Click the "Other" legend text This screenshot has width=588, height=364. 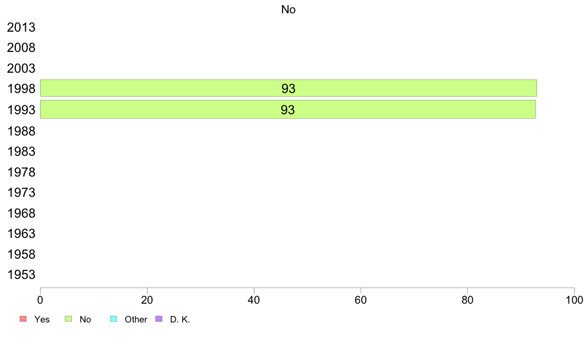(136, 319)
